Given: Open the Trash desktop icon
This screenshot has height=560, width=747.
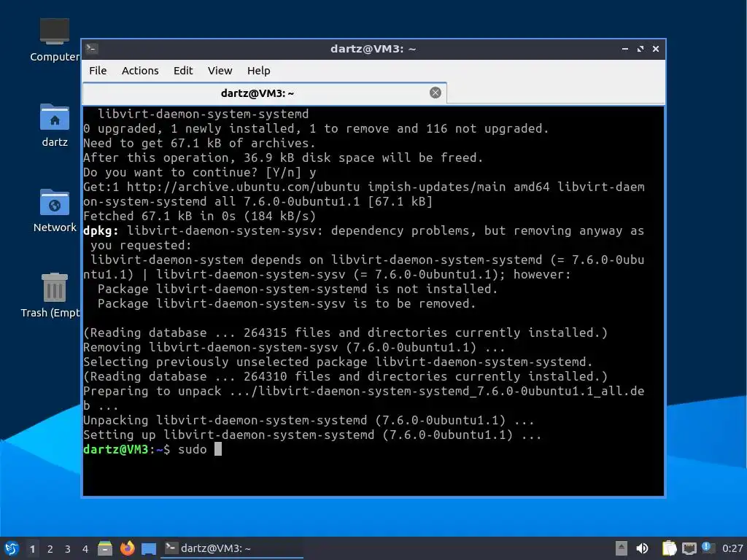Looking at the screenshot, I should [52, 295].
